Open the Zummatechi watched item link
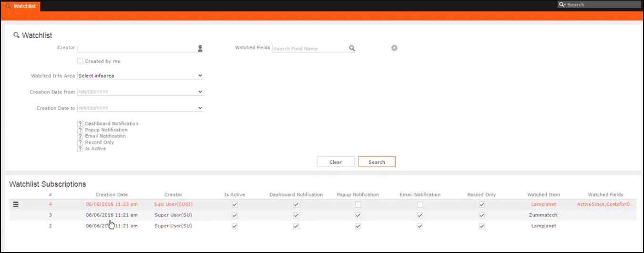The image size is (644, 253). point(543,215)
